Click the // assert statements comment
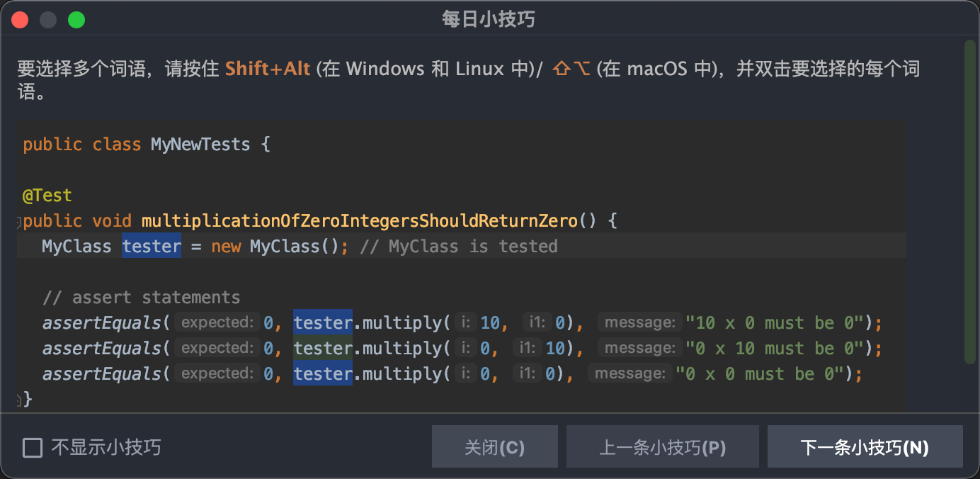The width and height of the screenshot is (980, 479). [141, 298]
